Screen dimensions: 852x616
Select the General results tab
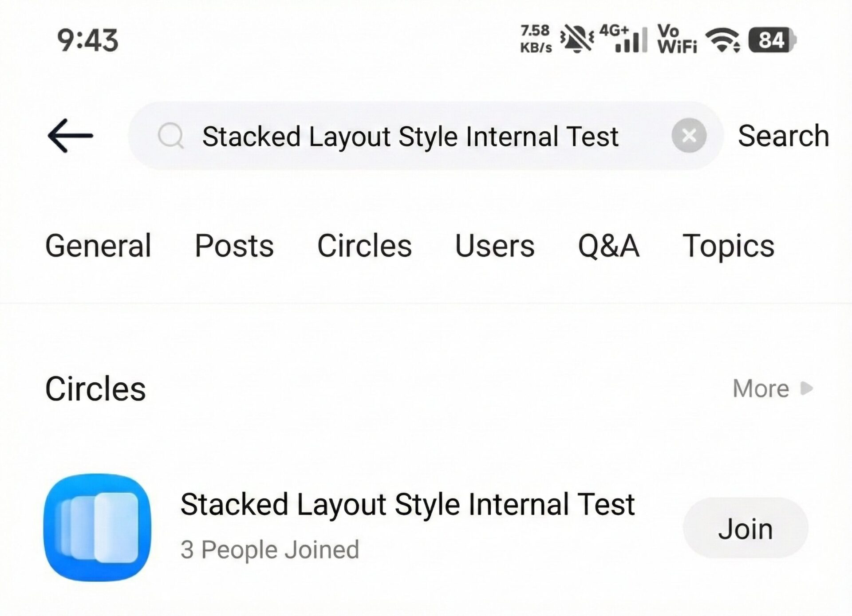click(x=99, y=246)
